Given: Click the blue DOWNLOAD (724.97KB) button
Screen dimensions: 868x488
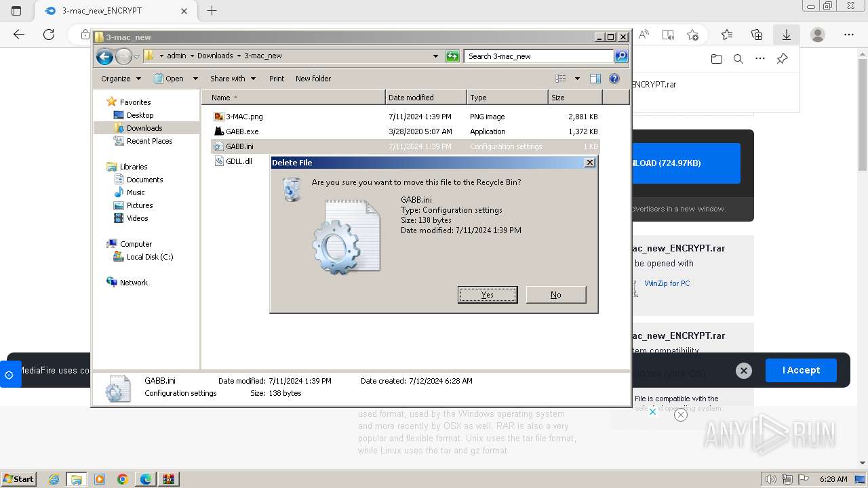Looking at the screenshot, I should click(x=686, y=163).
